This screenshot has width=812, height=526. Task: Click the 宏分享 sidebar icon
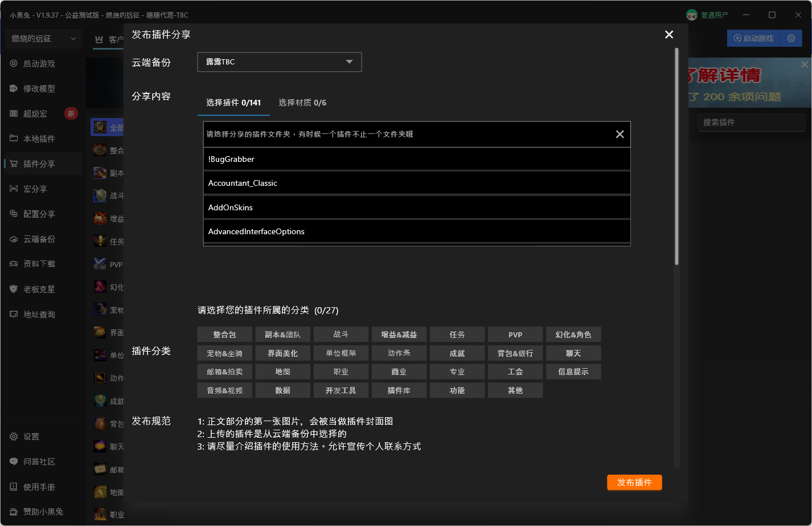pyautogui.click(x=14, y=189)
